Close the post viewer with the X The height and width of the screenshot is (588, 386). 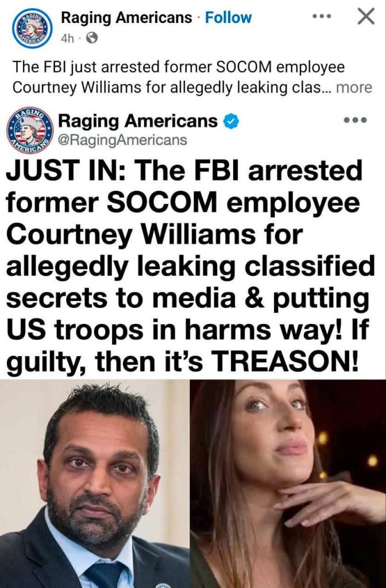point(366,17)
